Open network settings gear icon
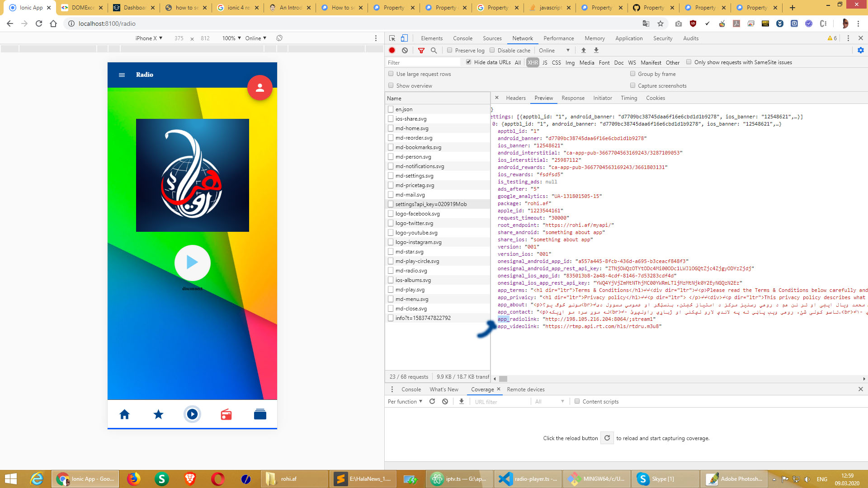This screenshot has height=488, width=868. pos(861,51)
